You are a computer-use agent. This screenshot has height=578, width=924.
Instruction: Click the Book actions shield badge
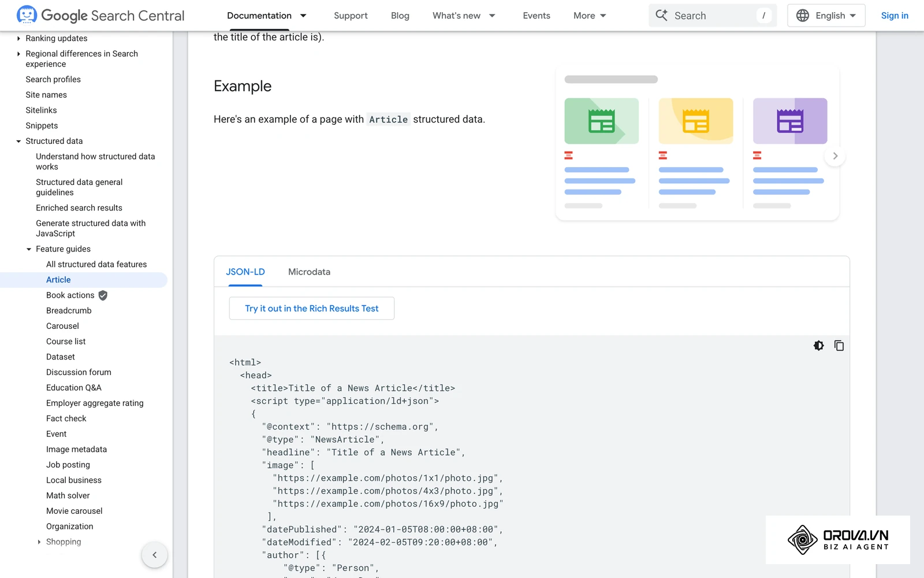point(103,295)
